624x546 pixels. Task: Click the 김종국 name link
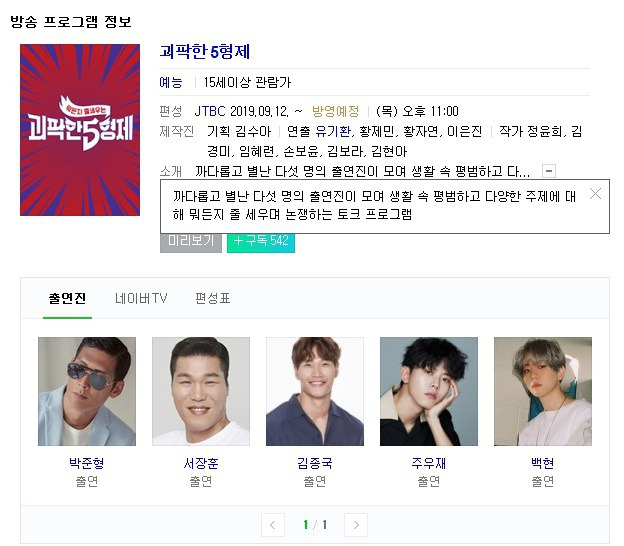(x=315, y=463)
